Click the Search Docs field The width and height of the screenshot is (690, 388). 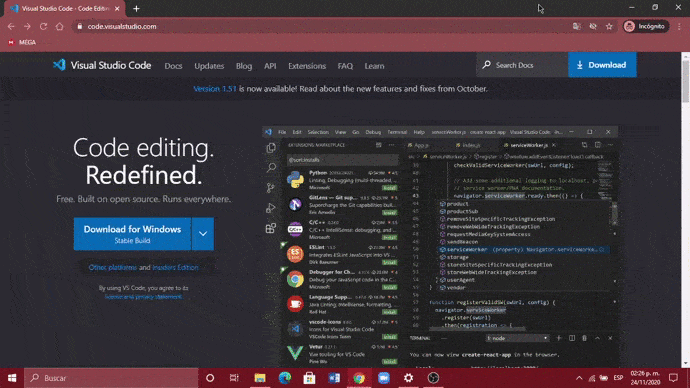tap(522, 65)
